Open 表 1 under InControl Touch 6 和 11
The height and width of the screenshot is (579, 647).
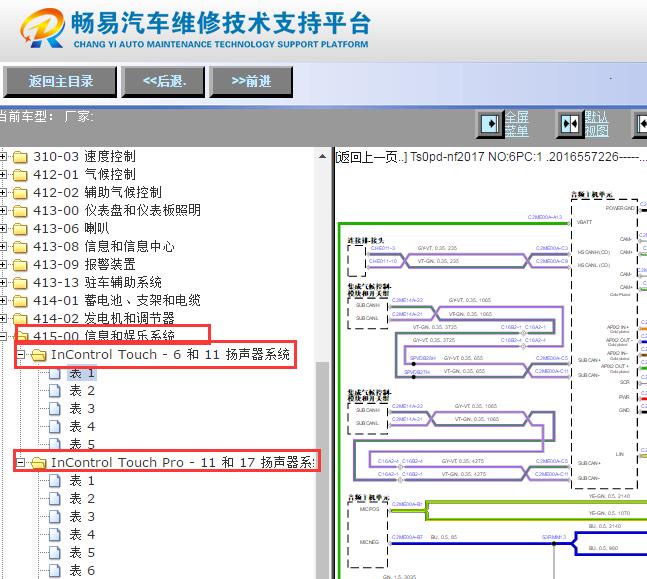click(x=82, y=373)
